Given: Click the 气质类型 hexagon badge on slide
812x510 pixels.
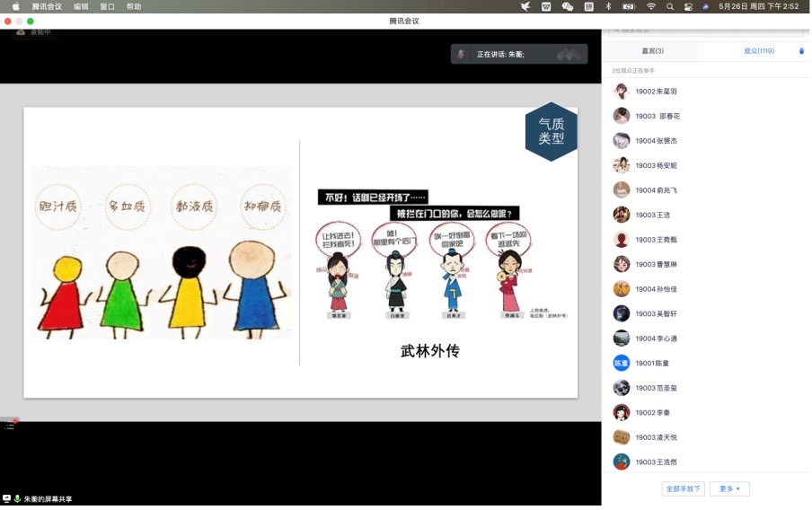Looking at the screenshot, I should pyautogui.click(x=551, y=131).
